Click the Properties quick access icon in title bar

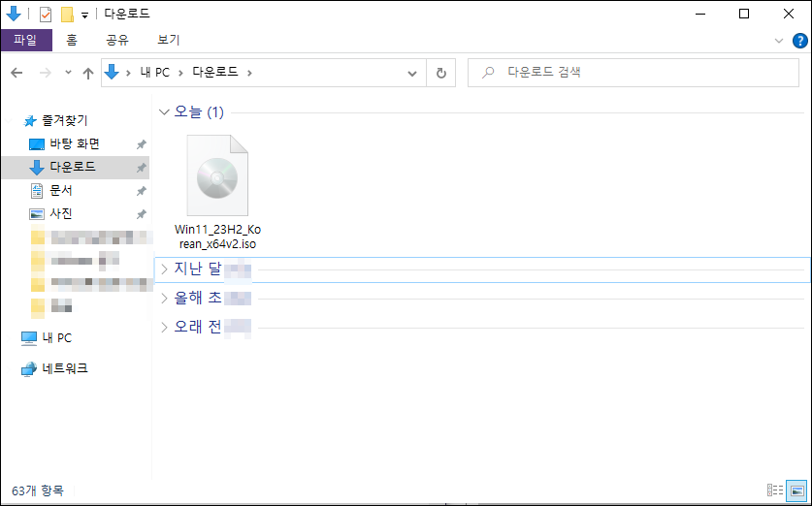click(46, 14)
